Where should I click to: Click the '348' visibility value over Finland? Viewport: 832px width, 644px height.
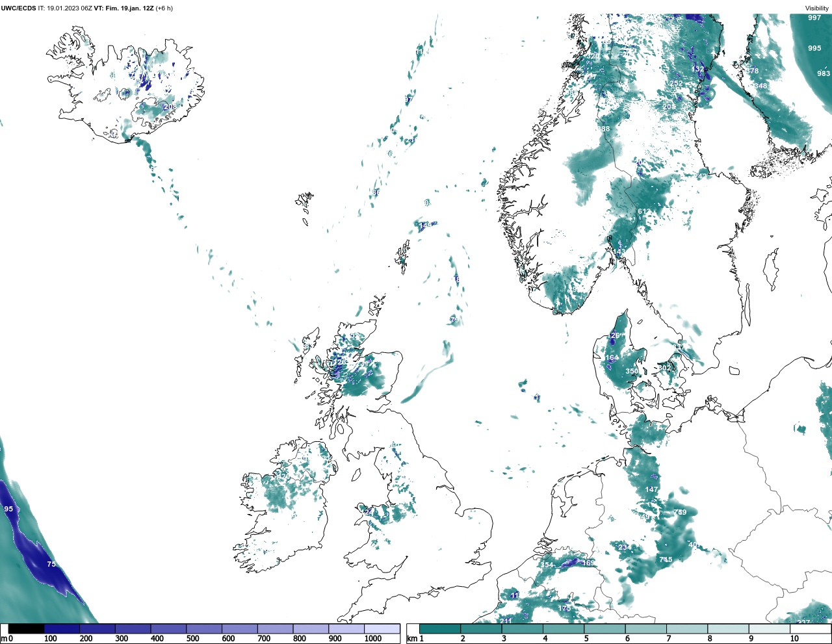(760, 86)
